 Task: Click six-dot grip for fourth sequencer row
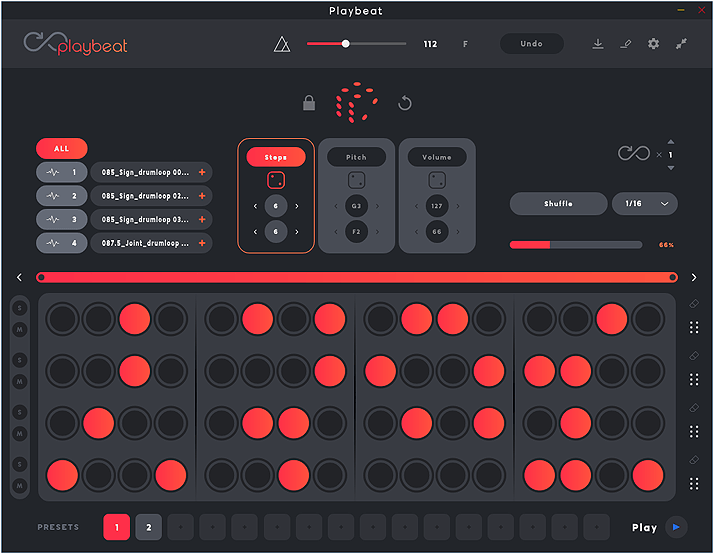click(x=694, y=483)
